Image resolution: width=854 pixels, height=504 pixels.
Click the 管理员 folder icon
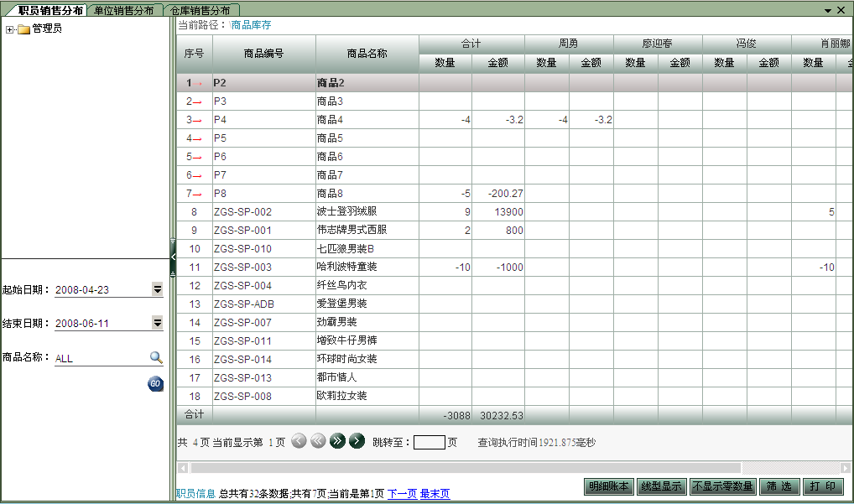coord(23,29)
